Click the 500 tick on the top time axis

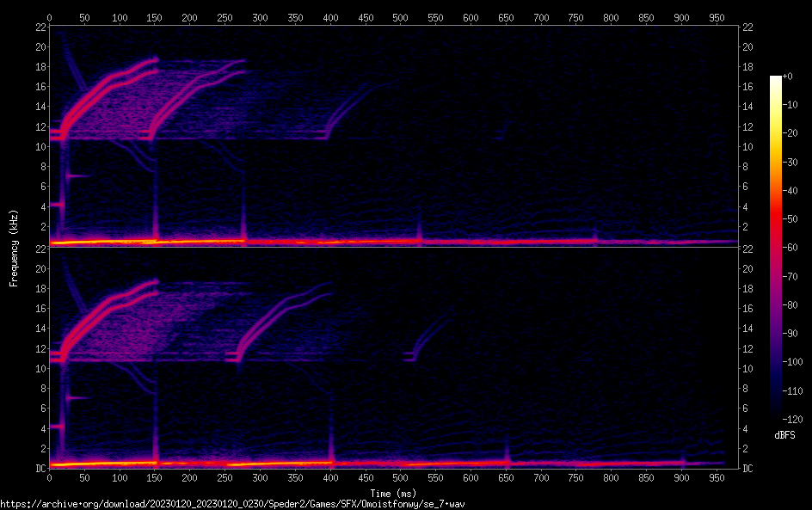click(400, 17)
